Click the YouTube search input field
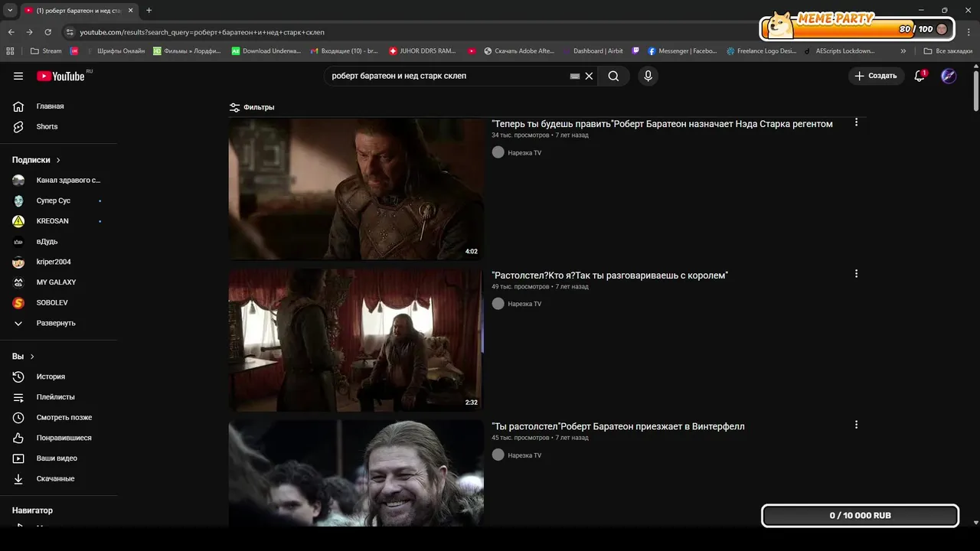The height and width of the screenshot is (551, 980). tap(448, 76)
